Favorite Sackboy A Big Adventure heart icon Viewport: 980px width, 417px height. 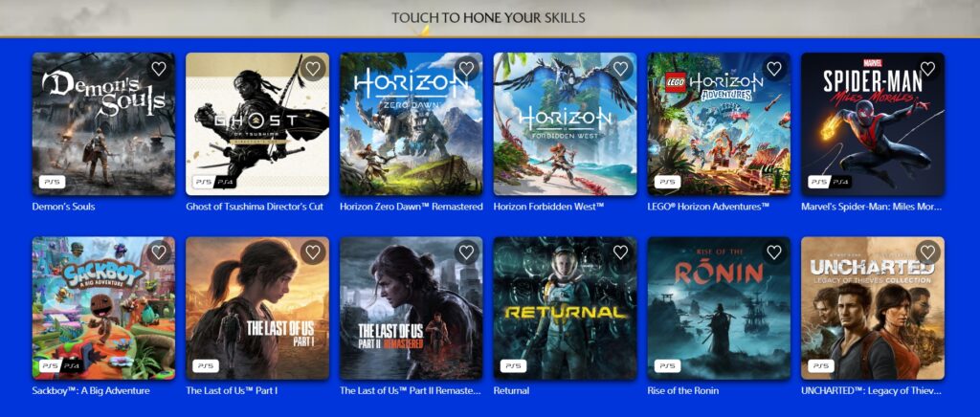pos(159,252)
